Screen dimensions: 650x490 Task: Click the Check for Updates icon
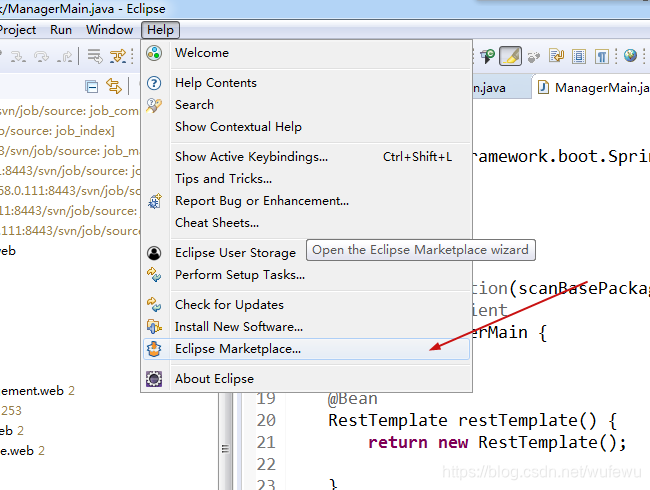(x=154, y=305)
